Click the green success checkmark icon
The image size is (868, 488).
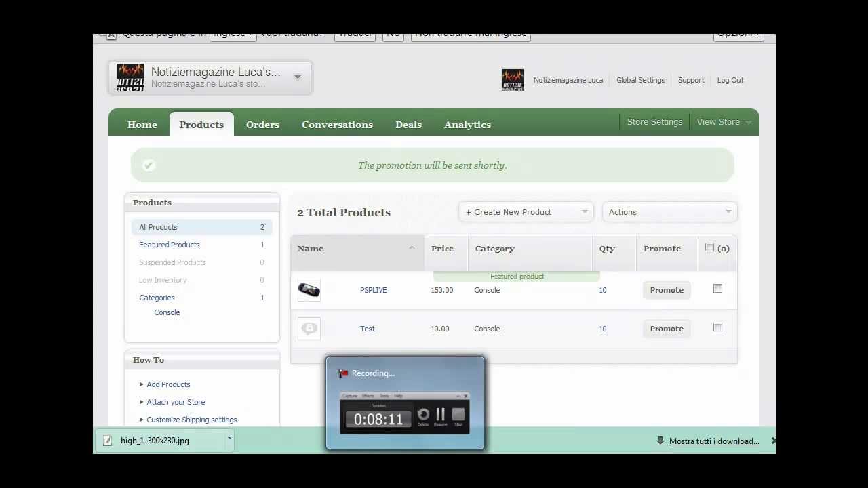(149, 165)
